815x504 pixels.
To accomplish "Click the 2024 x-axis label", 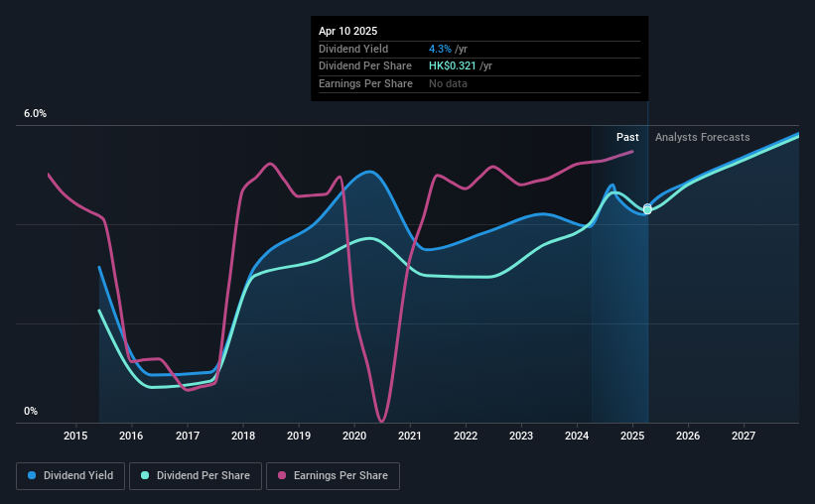I will 577,436.
